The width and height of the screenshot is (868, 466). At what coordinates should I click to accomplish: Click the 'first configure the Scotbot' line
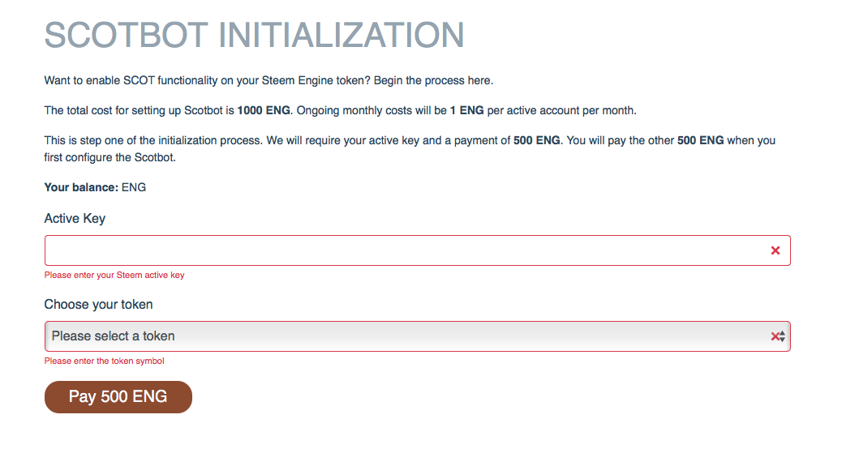pos(110,157)
